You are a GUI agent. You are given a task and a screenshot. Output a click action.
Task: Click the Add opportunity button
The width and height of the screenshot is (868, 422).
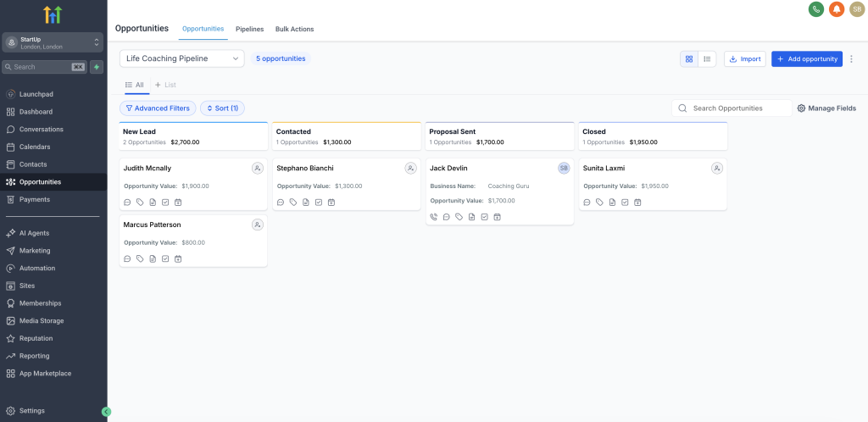(x=807, y=59)
